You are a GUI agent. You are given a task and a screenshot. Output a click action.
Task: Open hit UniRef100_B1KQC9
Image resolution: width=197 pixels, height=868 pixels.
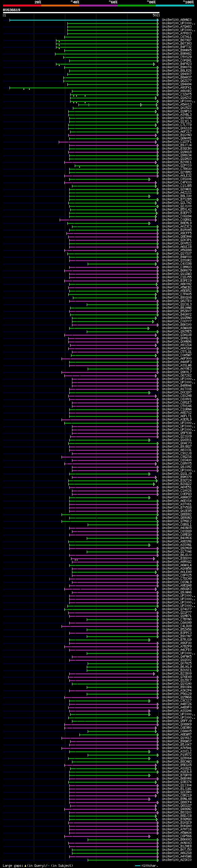(x=176, y=822)
